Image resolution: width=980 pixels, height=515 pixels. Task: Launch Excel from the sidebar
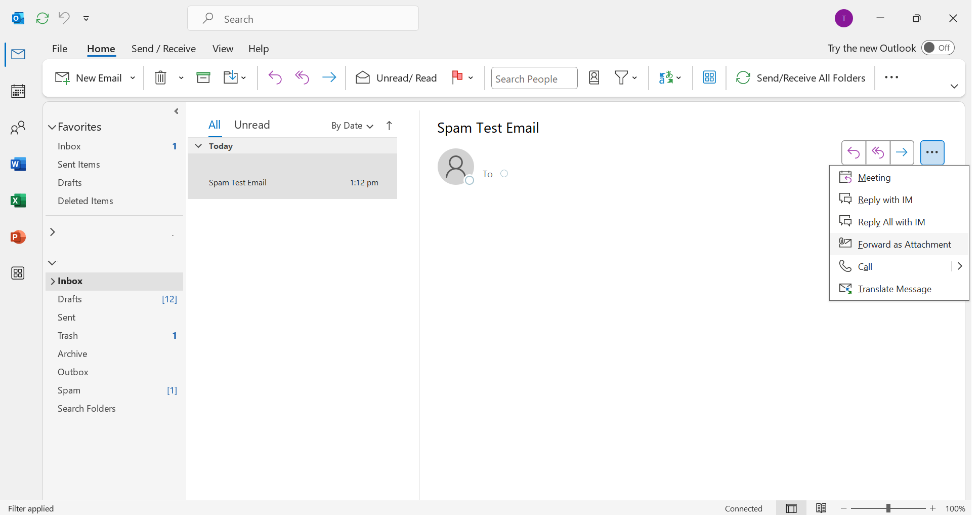tap(18, 201)
